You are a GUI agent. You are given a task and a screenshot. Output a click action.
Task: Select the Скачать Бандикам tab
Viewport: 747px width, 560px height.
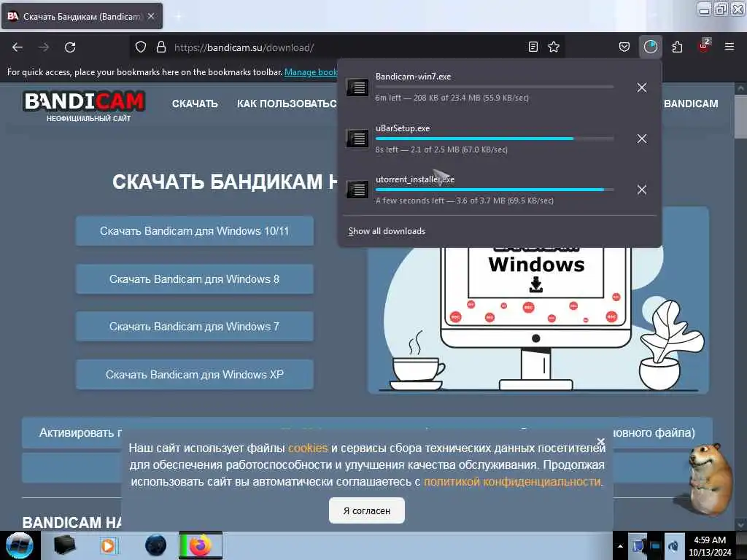coord(82,16)
